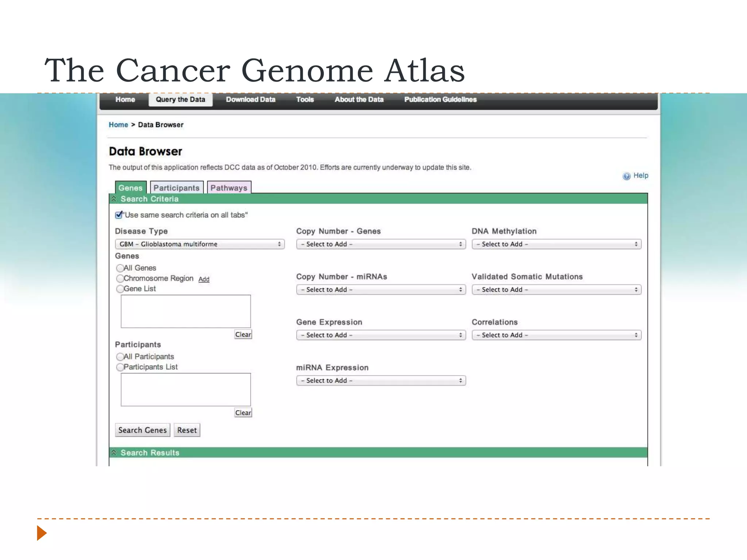This screenshot has width=747, height=560.
Task: Clear the Participants List text box
Action: point(243,413)
